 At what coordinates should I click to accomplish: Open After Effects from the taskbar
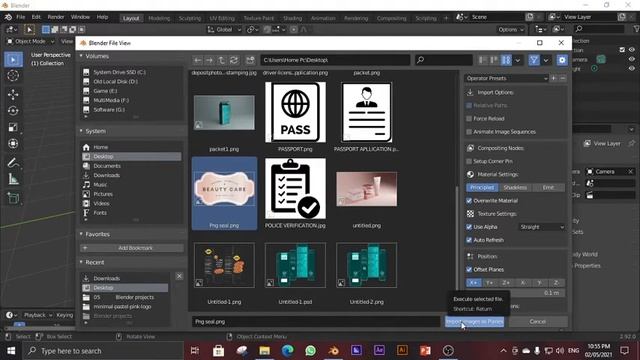379,350
